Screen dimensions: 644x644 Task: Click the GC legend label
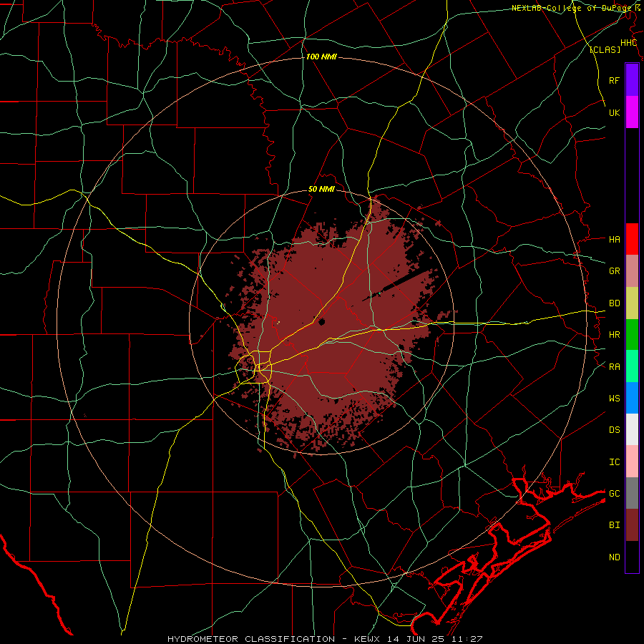coord(614,494)
